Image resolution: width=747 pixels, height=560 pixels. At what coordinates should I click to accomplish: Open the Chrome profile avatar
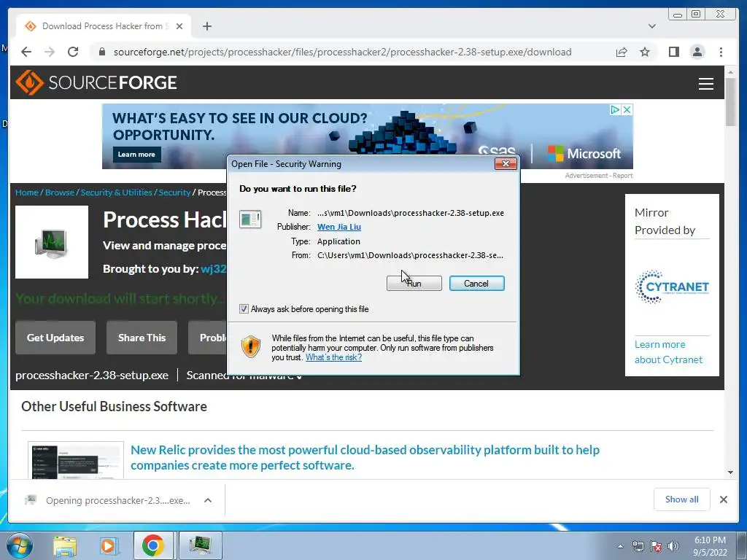tap(697, 52)
